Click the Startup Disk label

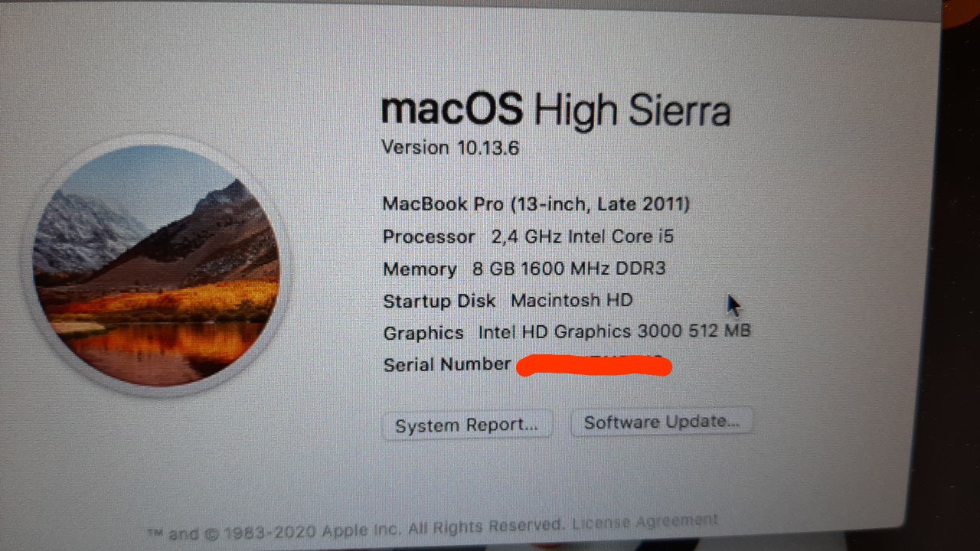(x=439, y=301)
